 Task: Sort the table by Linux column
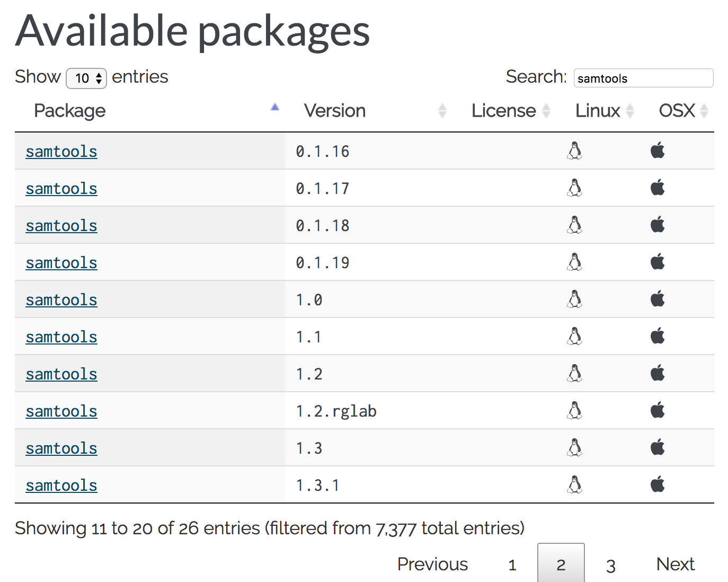click(598, 111)
